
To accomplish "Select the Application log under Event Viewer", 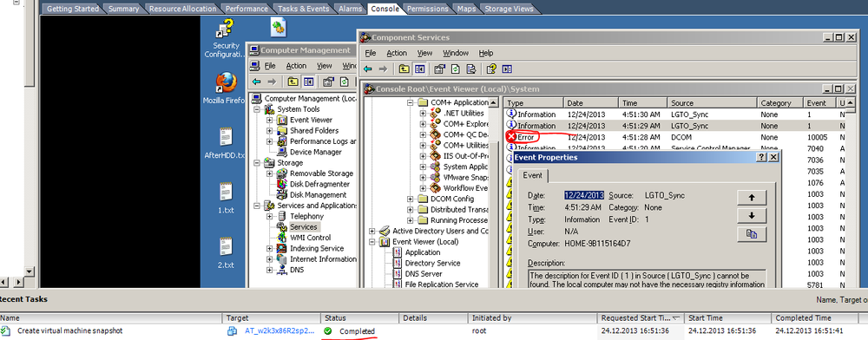I will point(423,252).
